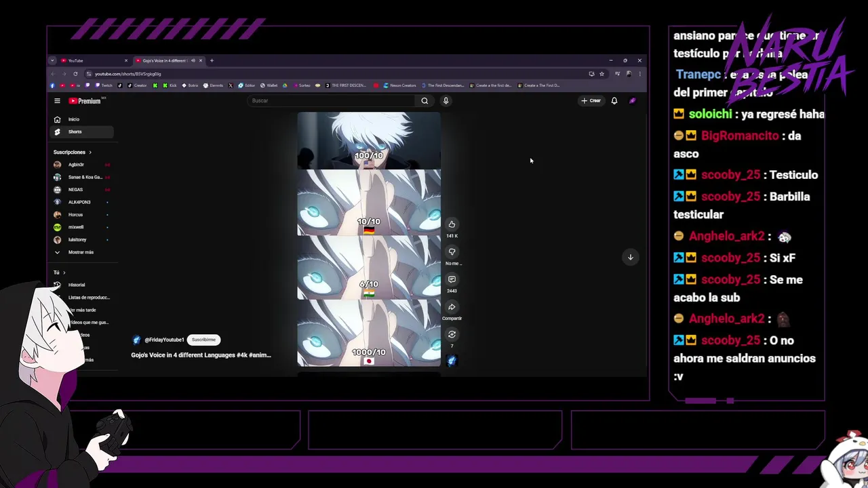Open the @FridayYoutube1 channel
Screen dimensions: 868x488
pyautogui.click(x=163, y=340)
